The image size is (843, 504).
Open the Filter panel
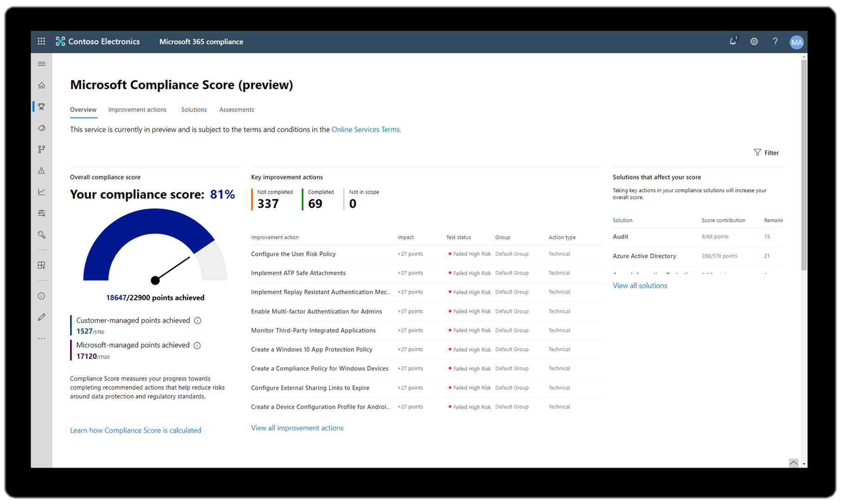tap(766, 153)
